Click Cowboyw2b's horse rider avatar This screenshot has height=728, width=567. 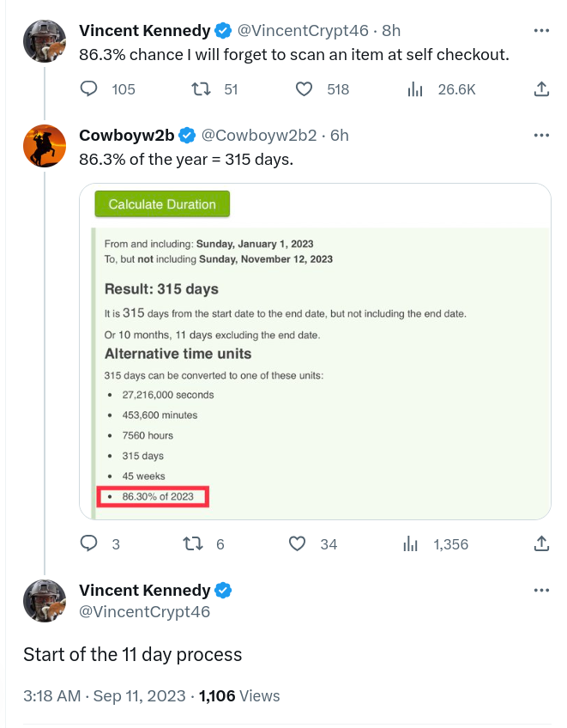click(x=45, y=146)
